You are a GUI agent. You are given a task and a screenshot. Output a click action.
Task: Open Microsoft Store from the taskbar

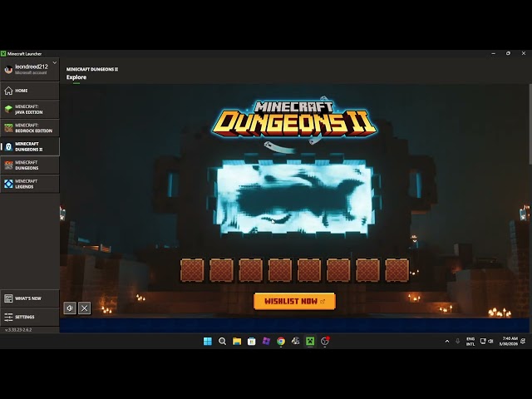tap(251, 341)
